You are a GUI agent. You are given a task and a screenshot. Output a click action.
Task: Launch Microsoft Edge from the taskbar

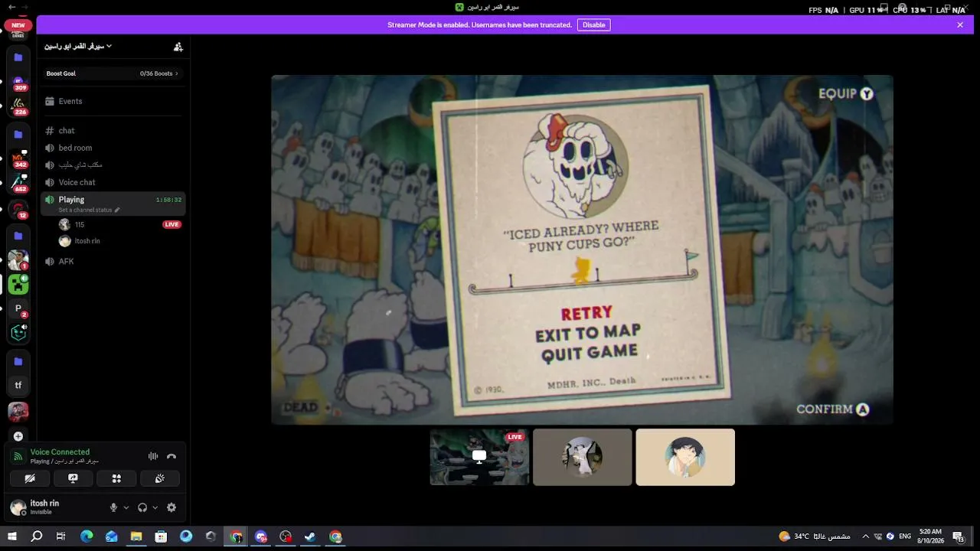87,536
